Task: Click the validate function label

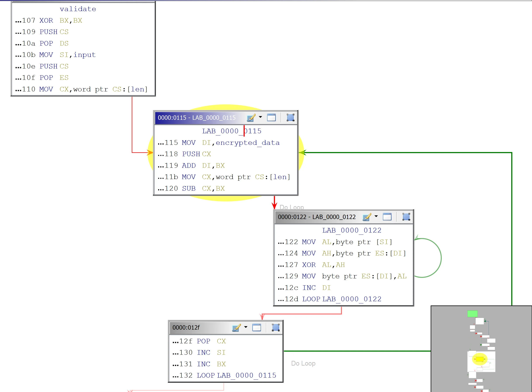Action: tap(78, 9)
